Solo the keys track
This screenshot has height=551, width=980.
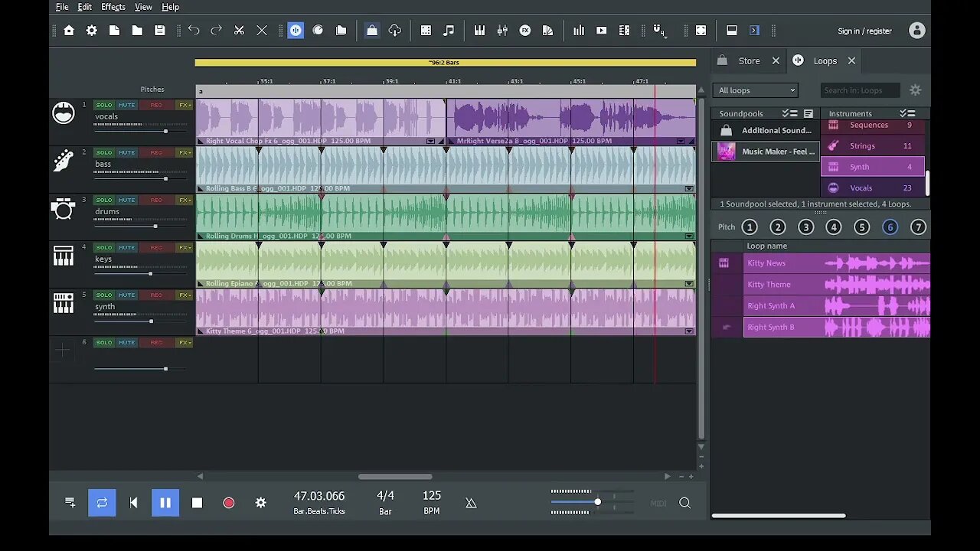(x=104, y=247)
